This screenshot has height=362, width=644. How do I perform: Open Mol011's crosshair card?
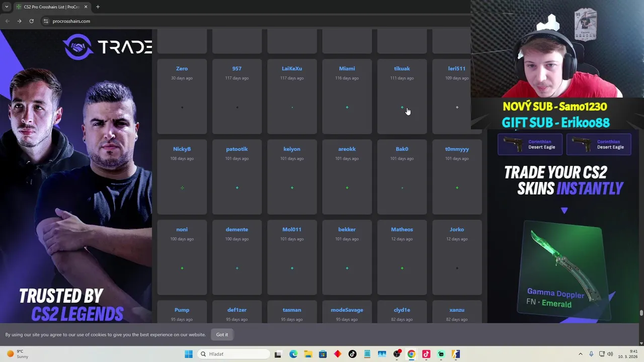pos(292,258)
